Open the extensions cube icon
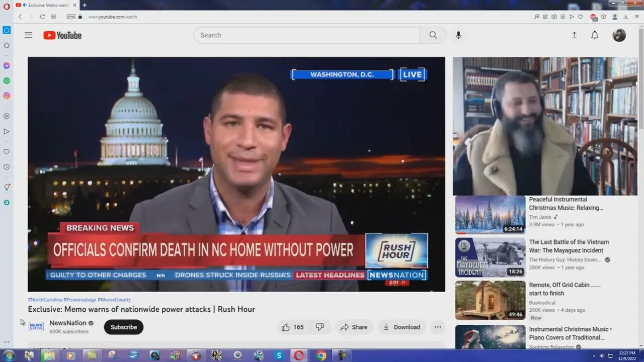 (603, 17)
